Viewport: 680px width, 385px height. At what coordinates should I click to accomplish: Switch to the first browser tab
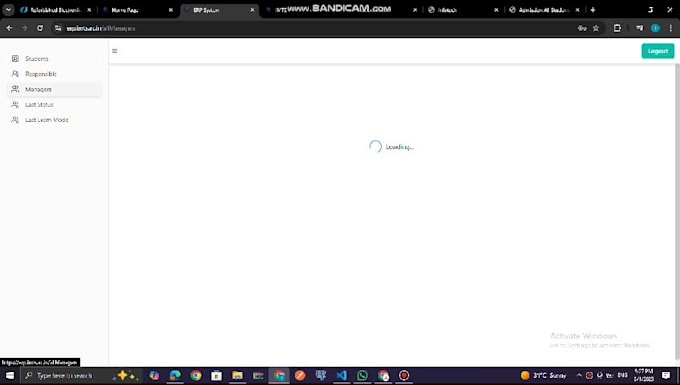coord(55,10)
